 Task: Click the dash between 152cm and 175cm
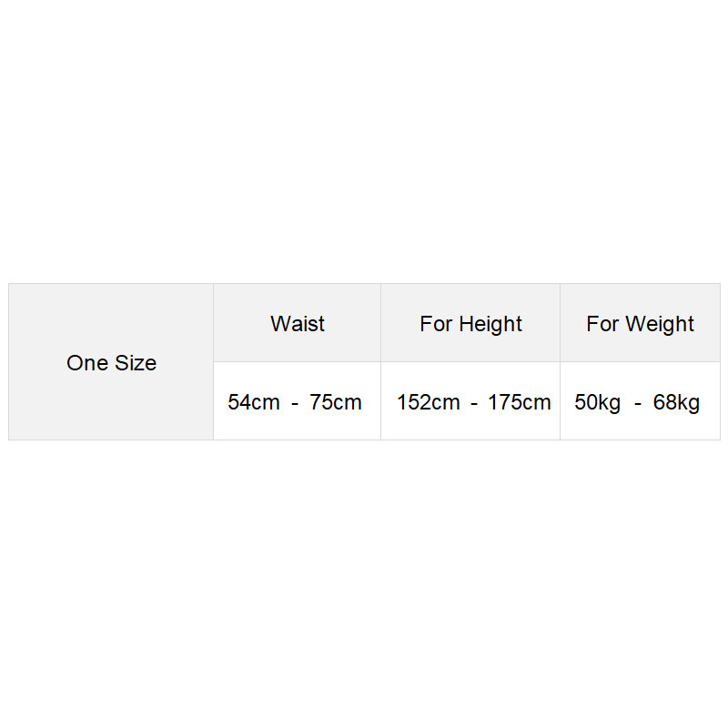tap(474, 403)
